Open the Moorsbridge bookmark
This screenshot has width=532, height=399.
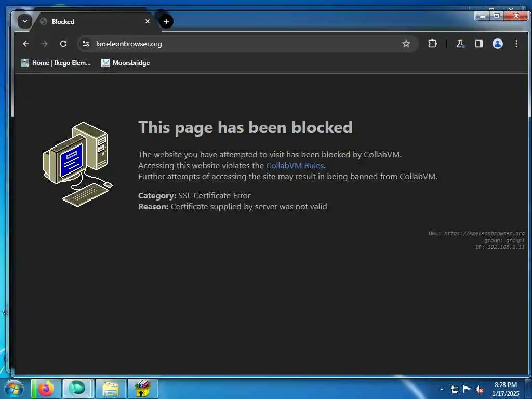[x=126, y=63]
